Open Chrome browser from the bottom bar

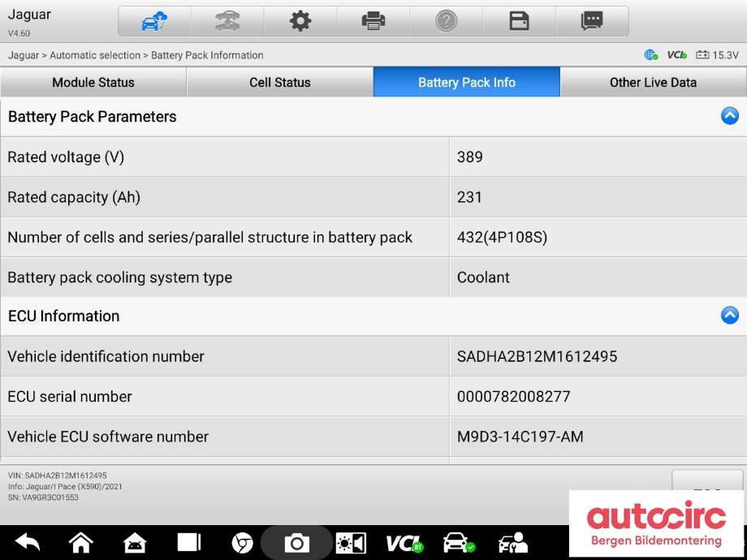coord(242,543)
